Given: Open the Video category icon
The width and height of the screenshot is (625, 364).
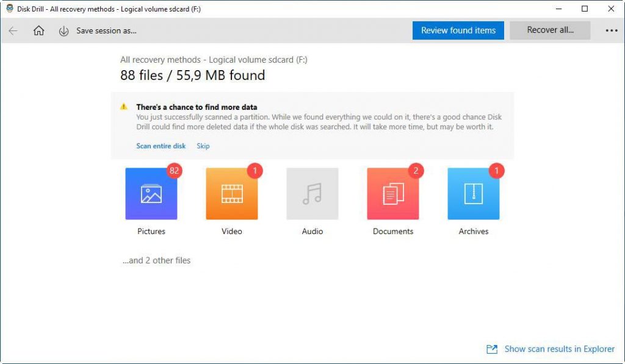Looking at the screenshot, I should click(231, 193).
